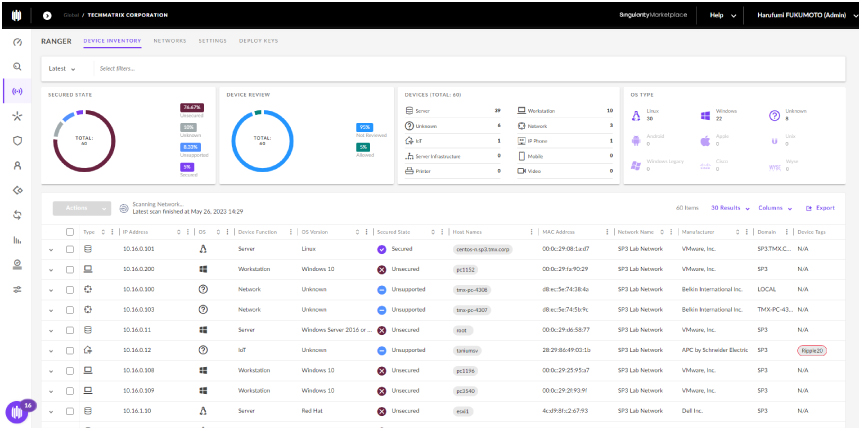Click the Linux penguin icon in OS Type

(x=637, y=115)
